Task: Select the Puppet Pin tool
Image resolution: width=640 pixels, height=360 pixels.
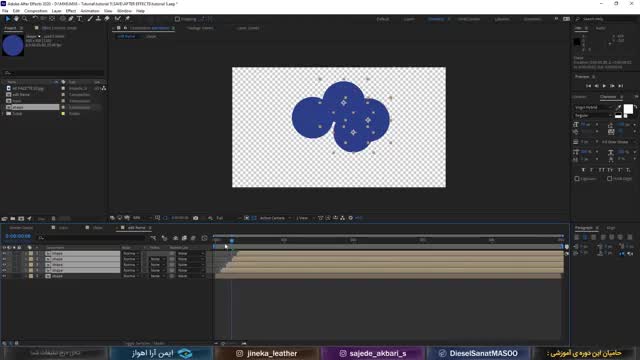Action: 127,19
